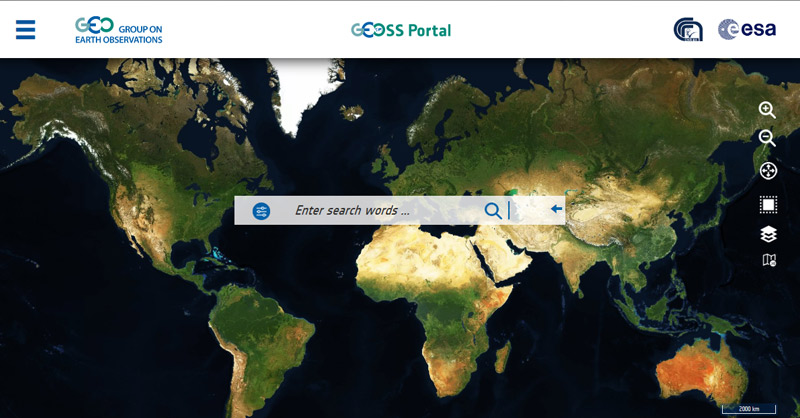The height and width of the screenshot is (418, 800).
Task: Activate the bounding box selection tool
Action: [768, 205]
